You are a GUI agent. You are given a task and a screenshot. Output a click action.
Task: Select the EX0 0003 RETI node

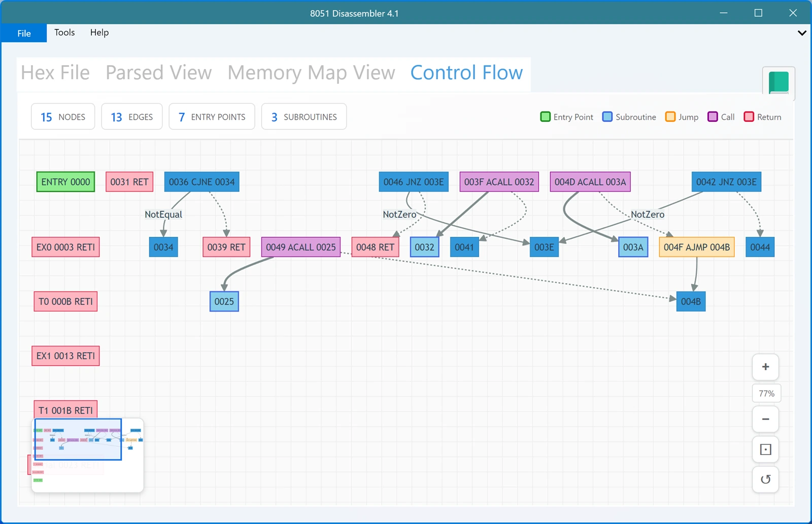click(x=65, y=247)
